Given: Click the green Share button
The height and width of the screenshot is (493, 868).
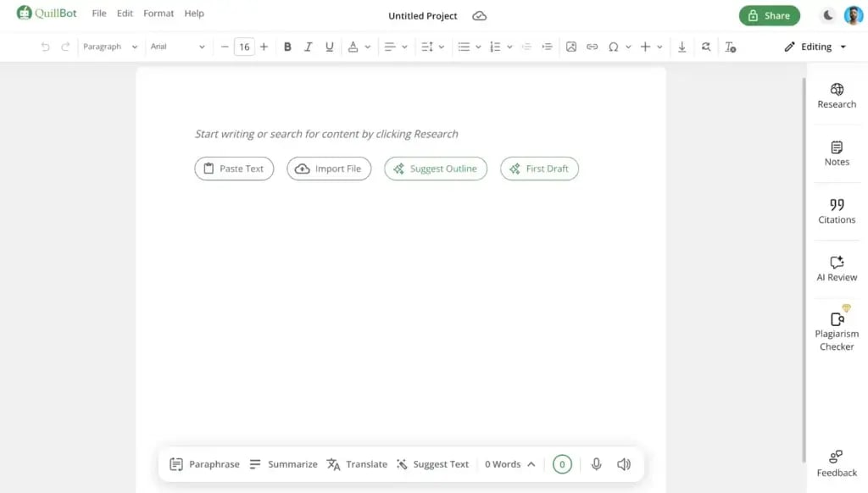Looking at the screenshot, I should click(769, 15).
